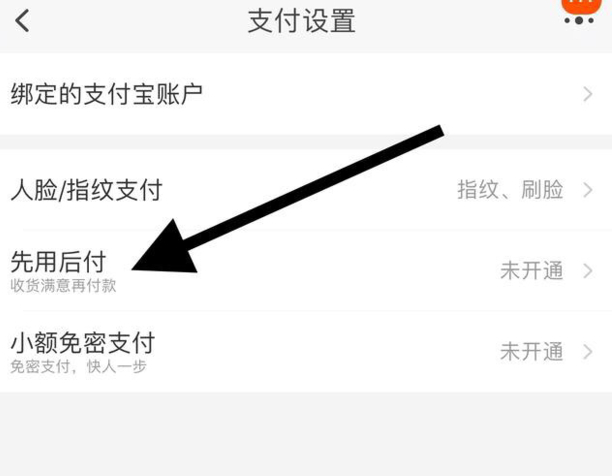Tap the orange message badge icon
The width and height of the screenshot is (612, 476).
click(581, 6)
